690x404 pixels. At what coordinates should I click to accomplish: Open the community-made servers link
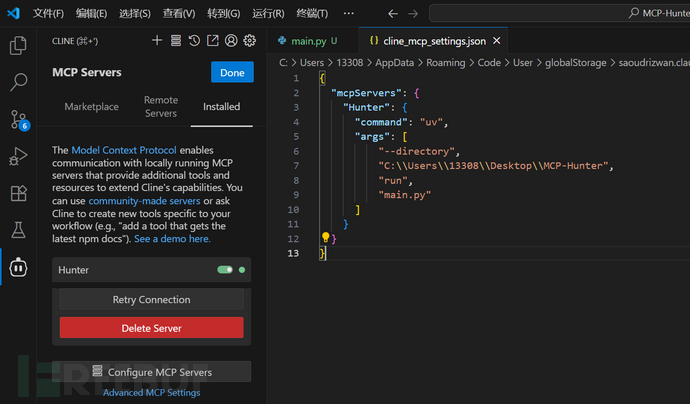pyautogui.click(x=144, y=201)
